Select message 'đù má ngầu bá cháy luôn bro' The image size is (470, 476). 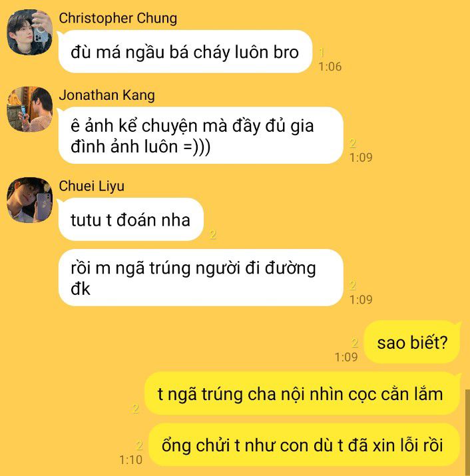tap(185, 52)
